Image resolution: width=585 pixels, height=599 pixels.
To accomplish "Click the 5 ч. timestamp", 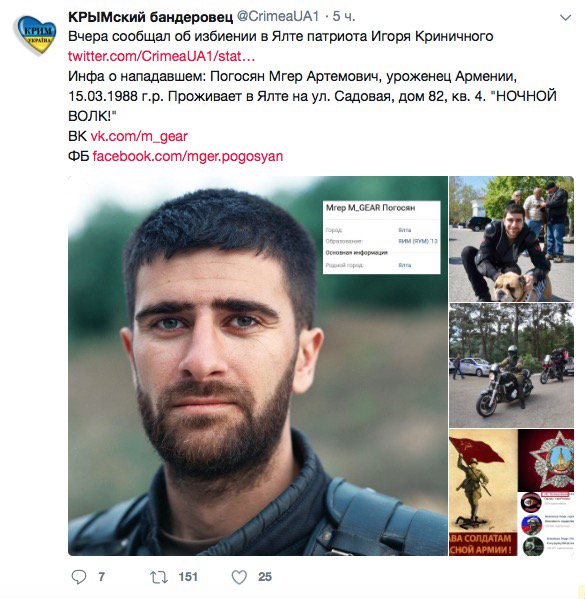I will pos(344,16).
